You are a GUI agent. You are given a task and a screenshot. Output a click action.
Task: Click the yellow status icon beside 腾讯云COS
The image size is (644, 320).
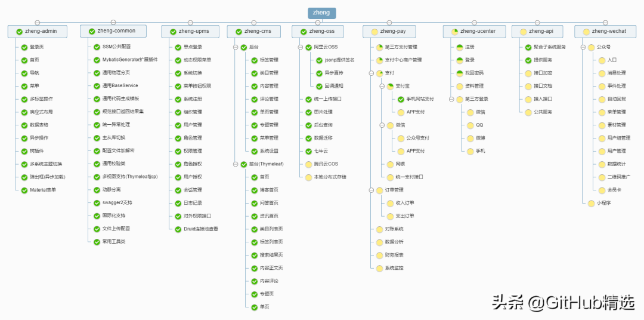[308, 164]
